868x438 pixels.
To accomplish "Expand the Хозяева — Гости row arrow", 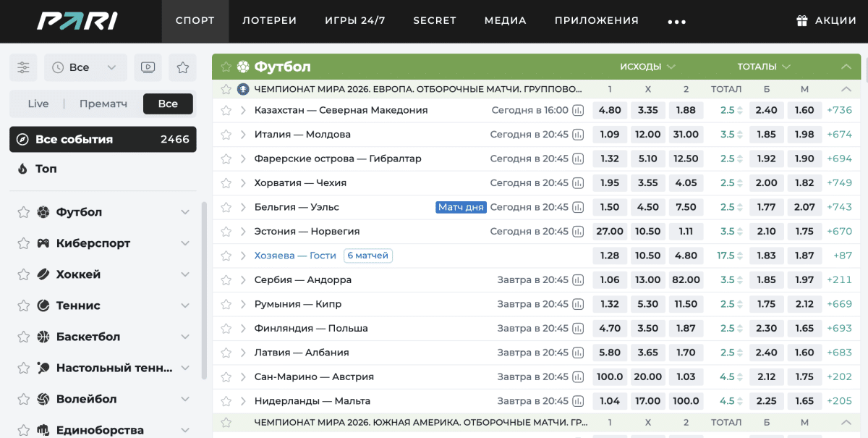I will [x=244, y=256].
